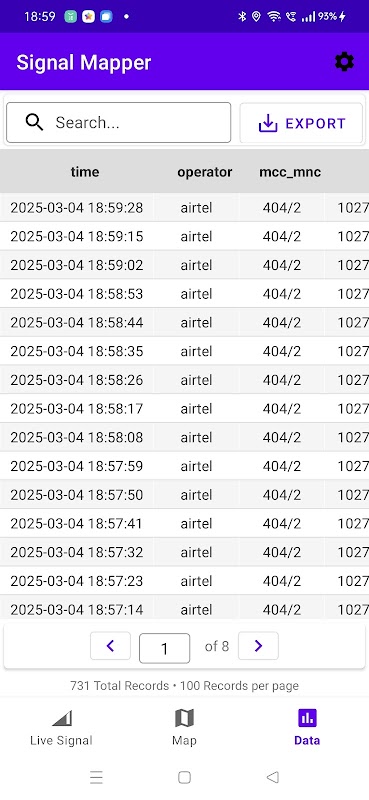
Task: Sort by the mcc_mnc column header
Action: pos(290,172)
